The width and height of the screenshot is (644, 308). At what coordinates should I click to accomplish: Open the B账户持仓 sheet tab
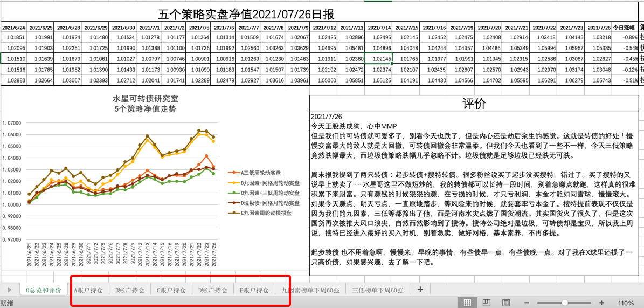[x=130, y=290]
